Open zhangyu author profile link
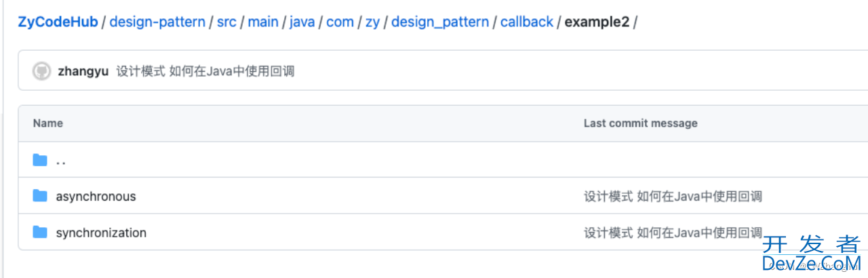868x278 pixels. coord(83,71)
